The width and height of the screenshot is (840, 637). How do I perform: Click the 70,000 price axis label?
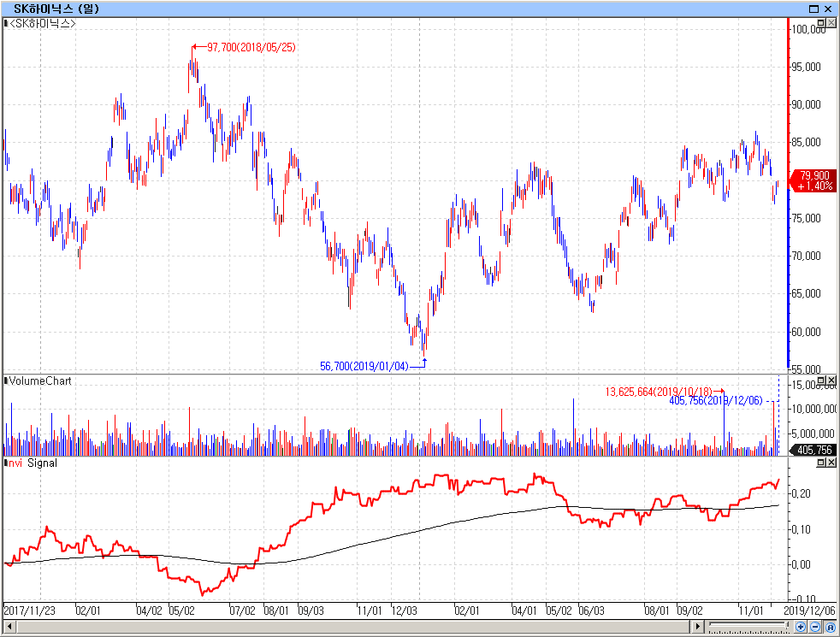[807, 256]
